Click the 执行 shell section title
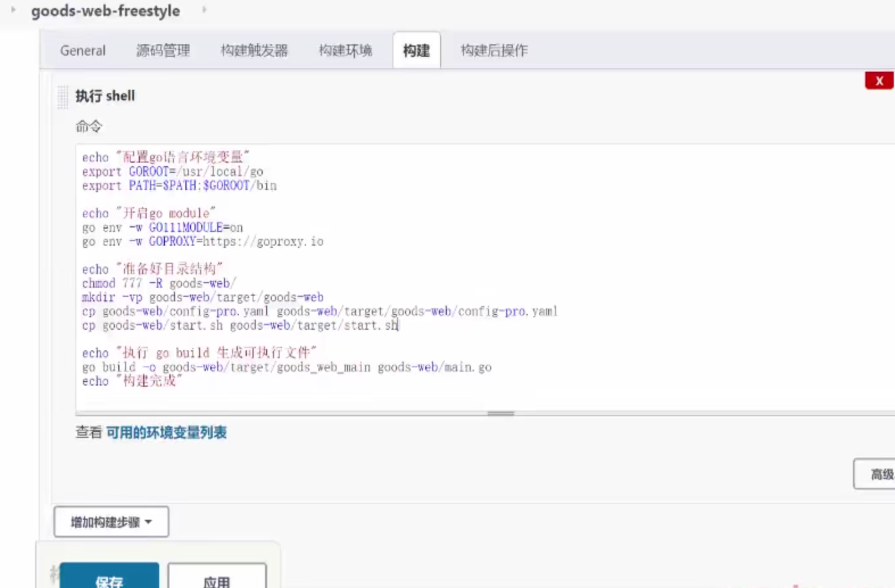The width and height of the screenshot is (895, 588). click(105, 96)
